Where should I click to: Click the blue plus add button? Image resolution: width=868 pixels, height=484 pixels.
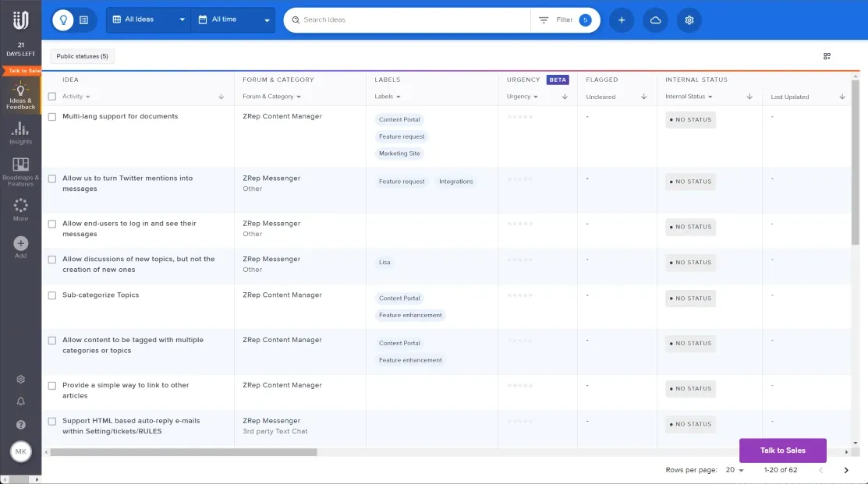click(622, 20)
